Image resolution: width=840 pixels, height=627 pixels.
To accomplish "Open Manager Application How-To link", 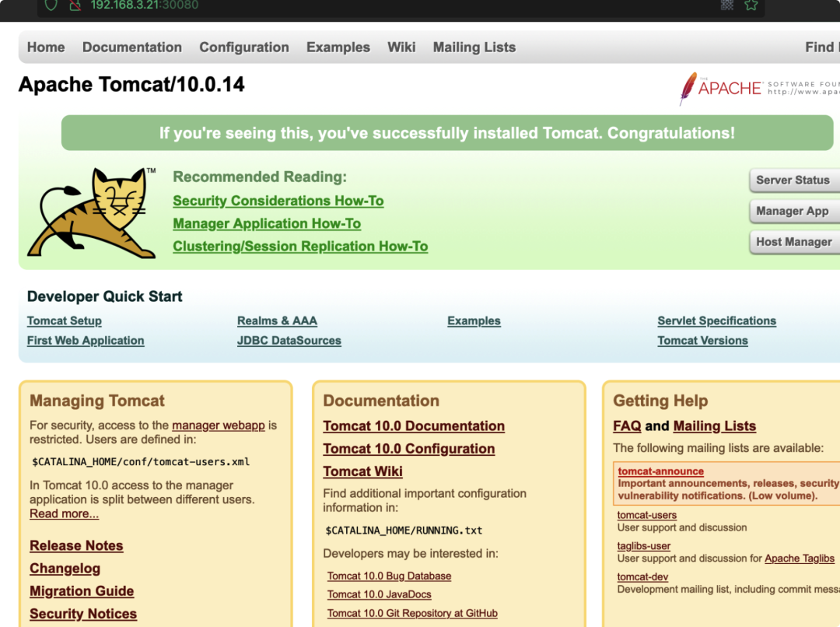I will pyautogui.click(x=267, y=223).
